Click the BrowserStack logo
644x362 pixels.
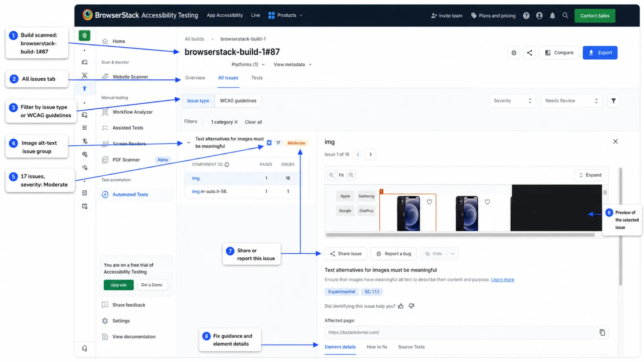click(x=88, y=15)
